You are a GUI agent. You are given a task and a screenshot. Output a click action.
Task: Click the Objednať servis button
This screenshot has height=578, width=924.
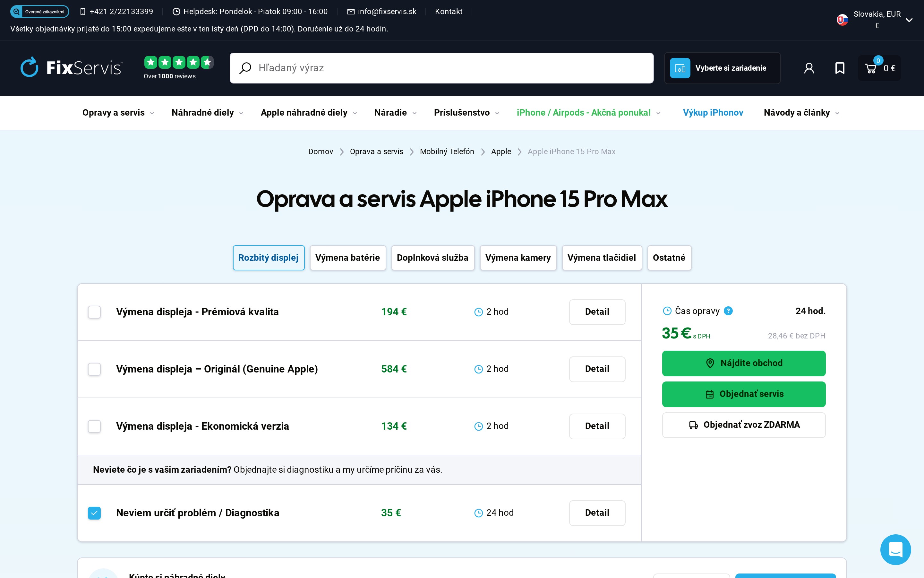click(743, 394)
